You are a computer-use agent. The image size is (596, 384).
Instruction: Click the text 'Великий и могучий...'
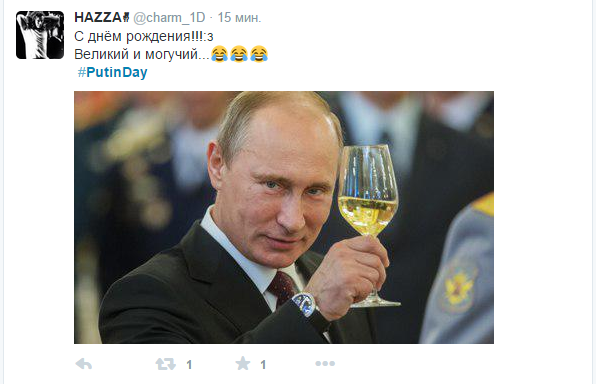[142, 54]
